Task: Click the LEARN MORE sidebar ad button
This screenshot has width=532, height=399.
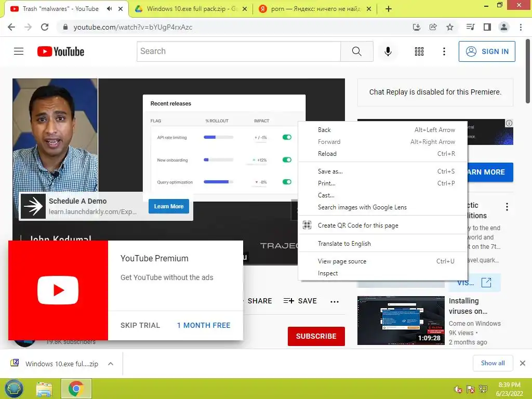Action: click(490, 172)
